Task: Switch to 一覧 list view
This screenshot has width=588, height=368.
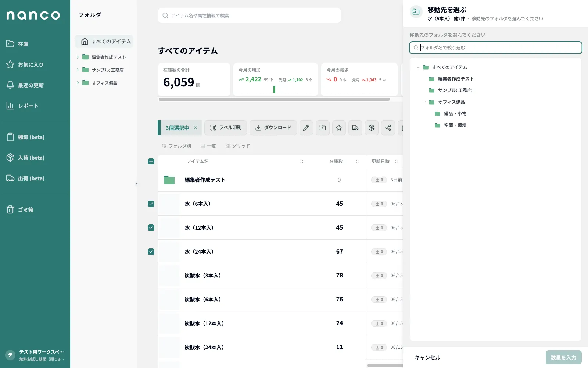Action: 208,146
